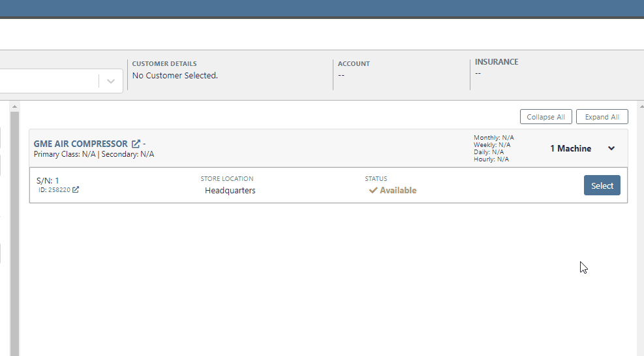The height and width of the screenshot is (356, 644).
Task: Click the CUSTOMER DETAILS heading
Action: click(x=164, y=64)
